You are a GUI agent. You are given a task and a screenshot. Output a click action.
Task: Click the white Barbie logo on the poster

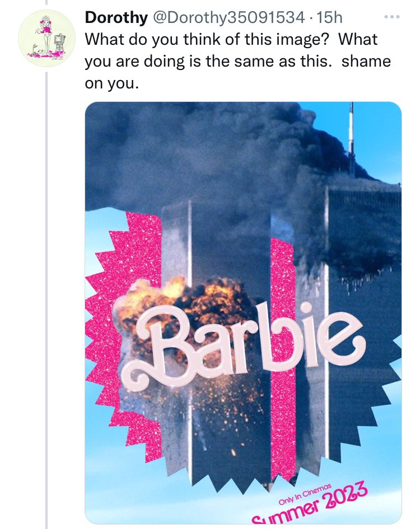coord(241,343)
